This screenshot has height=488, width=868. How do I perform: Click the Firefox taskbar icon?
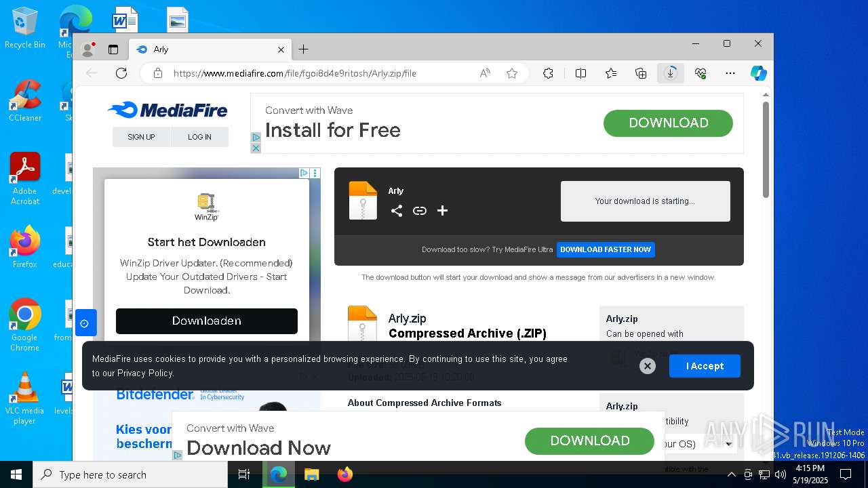point(344,474)
